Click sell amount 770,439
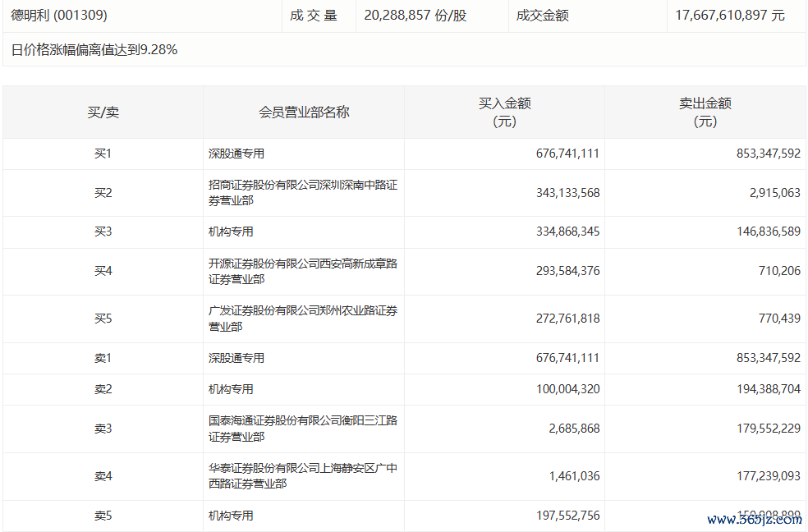Screen dimensions: 808x532 779,319
